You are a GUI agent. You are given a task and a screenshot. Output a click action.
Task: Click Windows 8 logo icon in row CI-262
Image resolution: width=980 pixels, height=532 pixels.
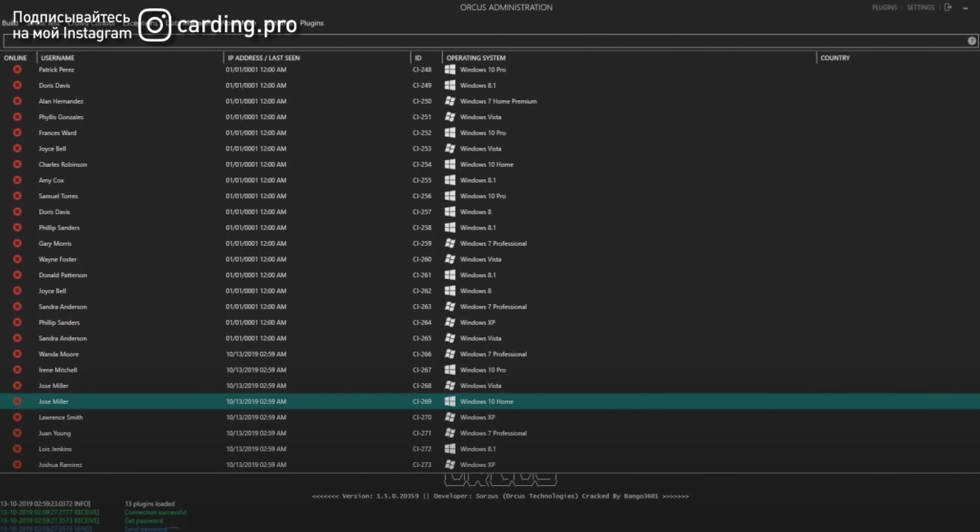(x=450, y=291)
